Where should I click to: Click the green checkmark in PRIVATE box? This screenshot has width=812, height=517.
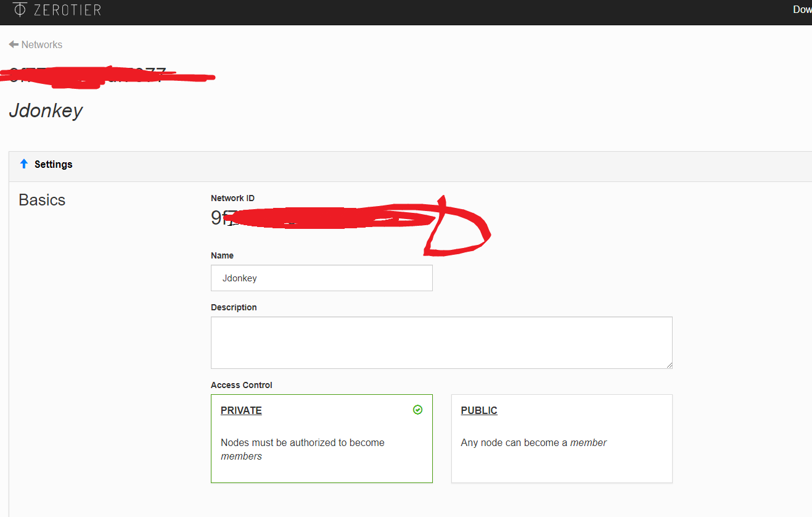(417, 410)
